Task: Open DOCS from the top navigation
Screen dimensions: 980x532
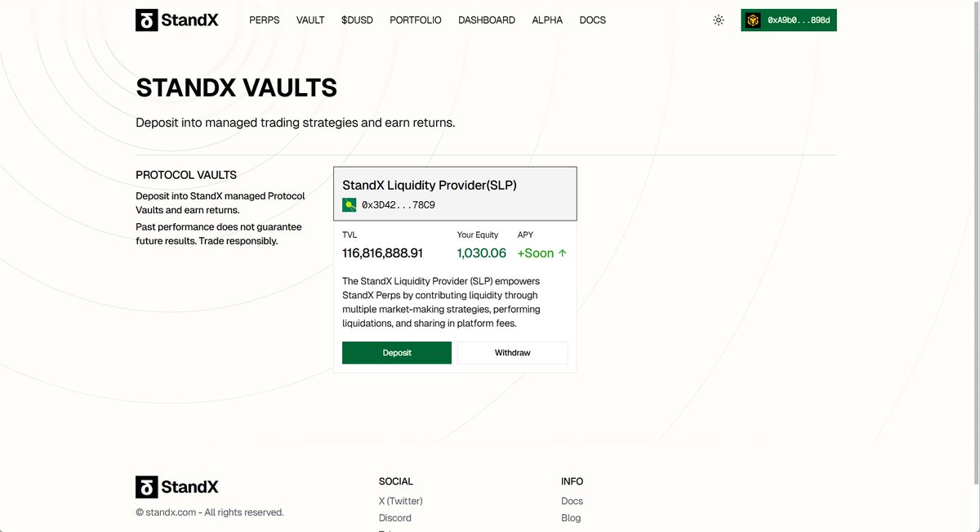Action: (x=593, y=20)
